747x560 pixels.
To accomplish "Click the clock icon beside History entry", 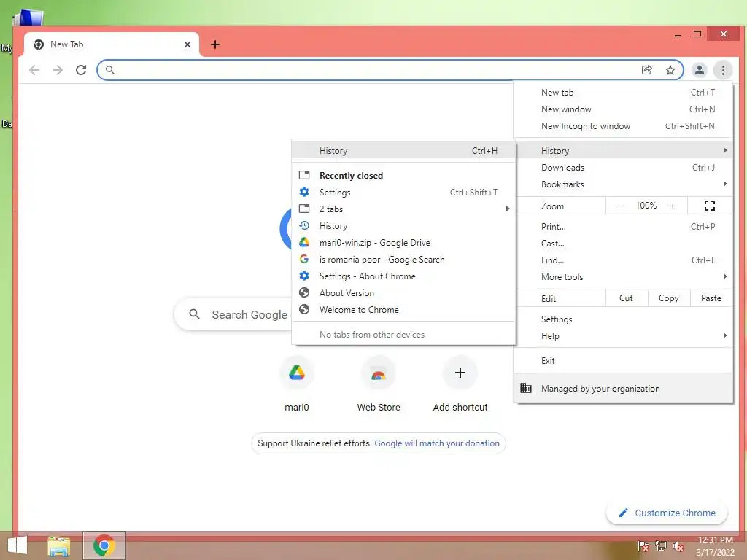I will pyautogui.click(x=304, y=226).
